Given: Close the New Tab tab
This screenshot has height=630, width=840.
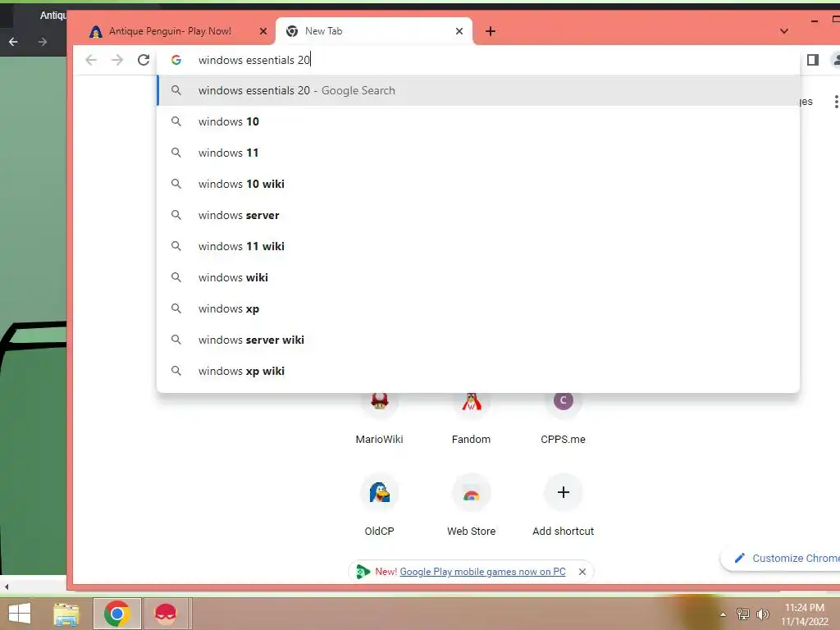Looking at the screenshot, I should click(x=459, y=31).
